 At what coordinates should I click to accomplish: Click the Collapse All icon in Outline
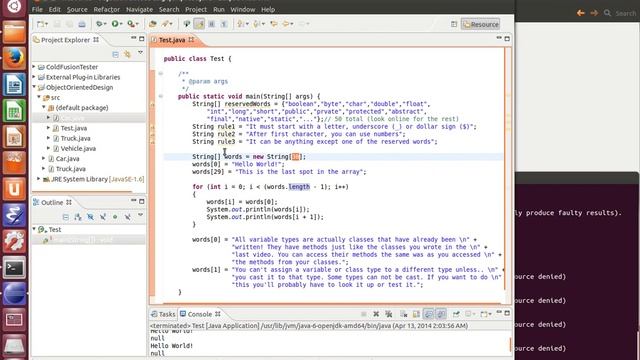pyautogui.click(x=66, y=217)
